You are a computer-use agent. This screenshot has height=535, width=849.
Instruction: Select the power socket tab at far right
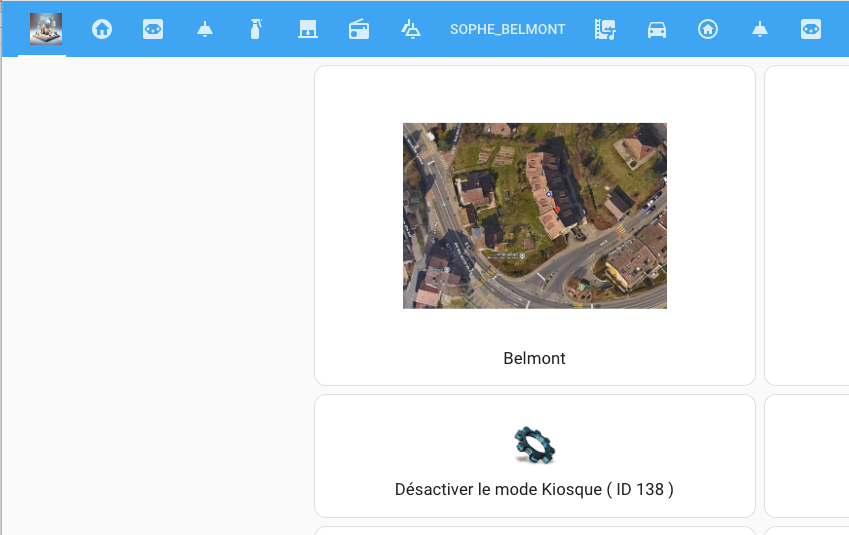[x=811, y=29]
